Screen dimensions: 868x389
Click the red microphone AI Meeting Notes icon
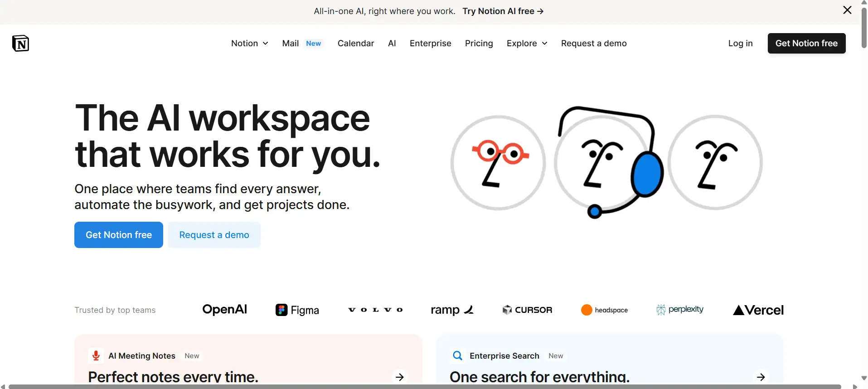[x=96, y=356]
